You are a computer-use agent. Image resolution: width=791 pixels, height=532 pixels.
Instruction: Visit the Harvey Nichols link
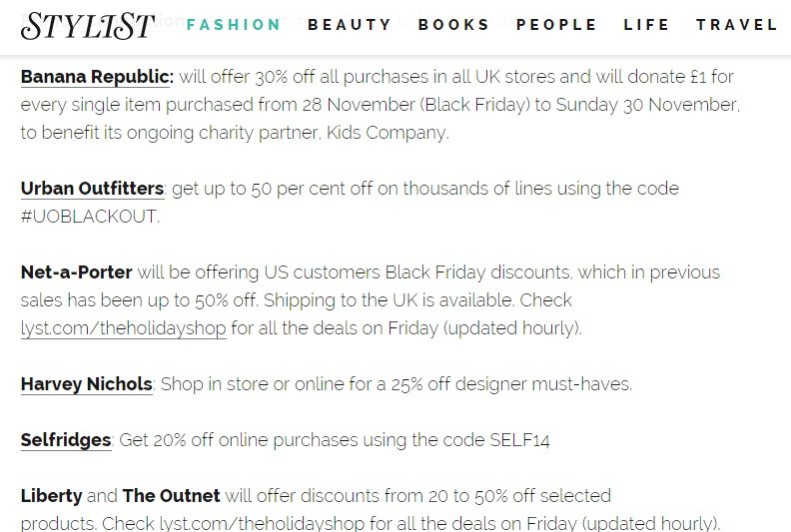pyautogui.click(x=86, y=384)
